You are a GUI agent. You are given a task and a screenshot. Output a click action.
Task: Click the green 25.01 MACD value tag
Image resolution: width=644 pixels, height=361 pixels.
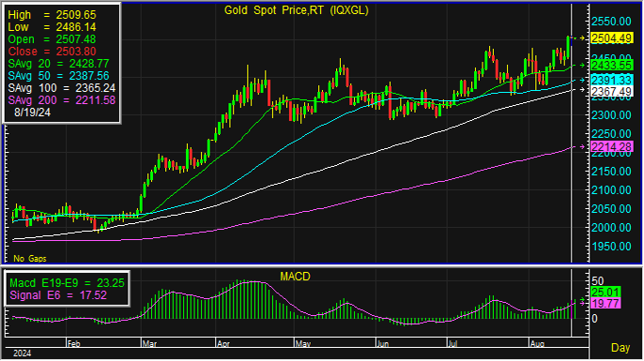606,293
